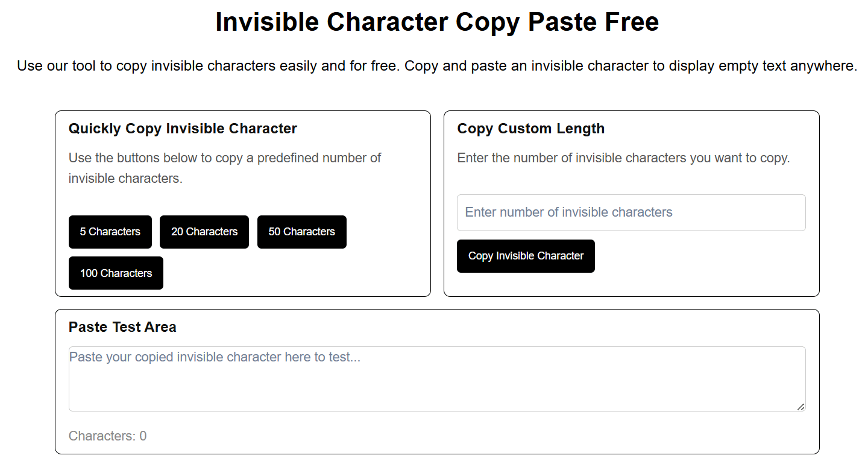Click the 'Quickly Copy Invisible Character' heading
The image size is (868, 464).
tap(183, 129)
